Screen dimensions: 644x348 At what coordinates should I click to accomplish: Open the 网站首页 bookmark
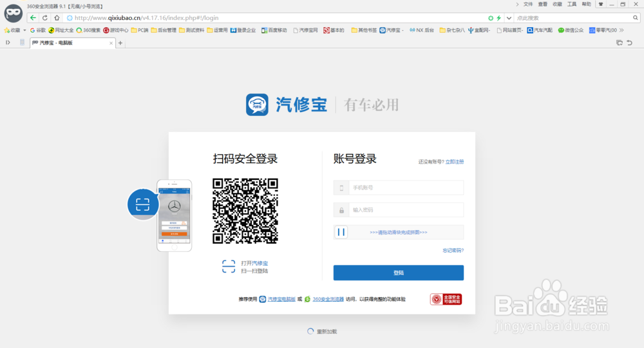[x=509, y=30]
